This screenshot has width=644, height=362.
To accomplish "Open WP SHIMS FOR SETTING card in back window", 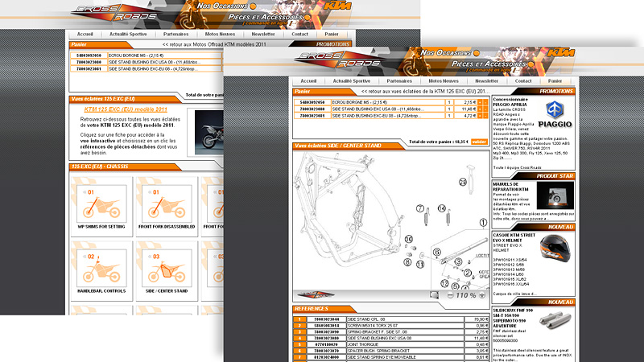I will 101,207.
